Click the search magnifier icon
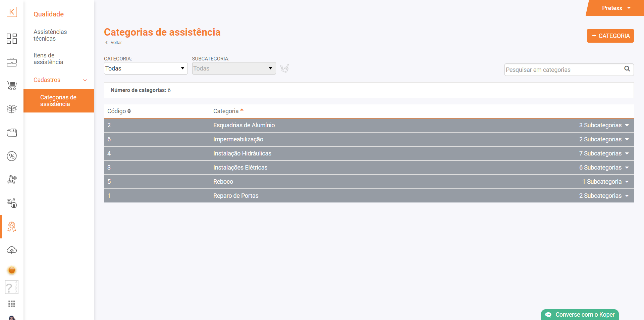The width and height of the screenshot is (644, 320). tap(627, 69)
